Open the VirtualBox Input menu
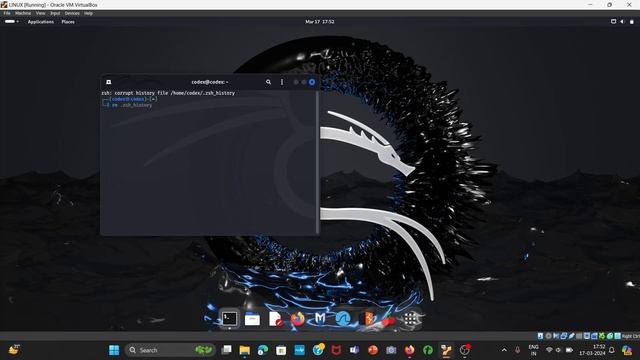The image size is (640, 360). point(55,13)
